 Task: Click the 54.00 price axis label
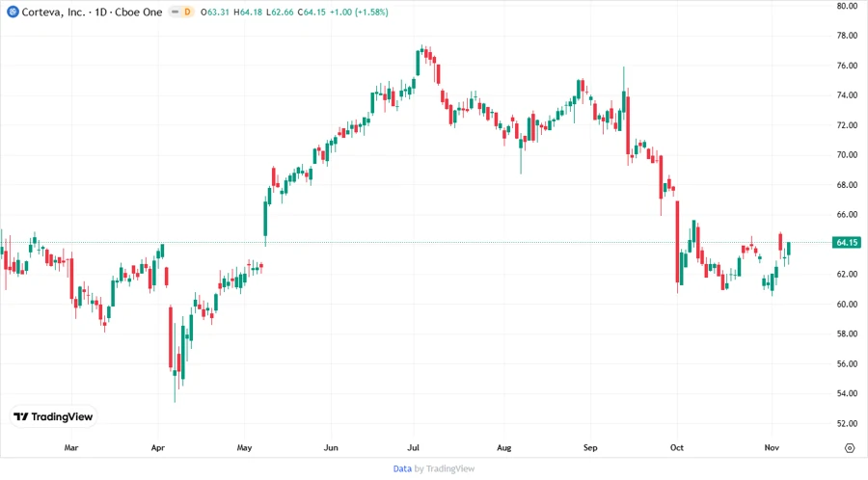(x=847, y=393)
